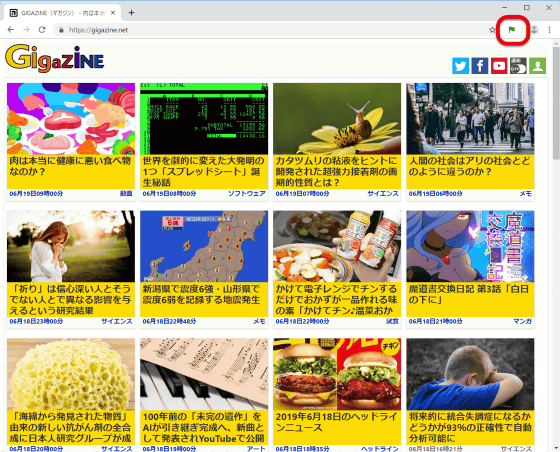This screenshot has height=452, width=560.
Task: Click date 06月19日09時00分
Action: [x=36, y=194]
